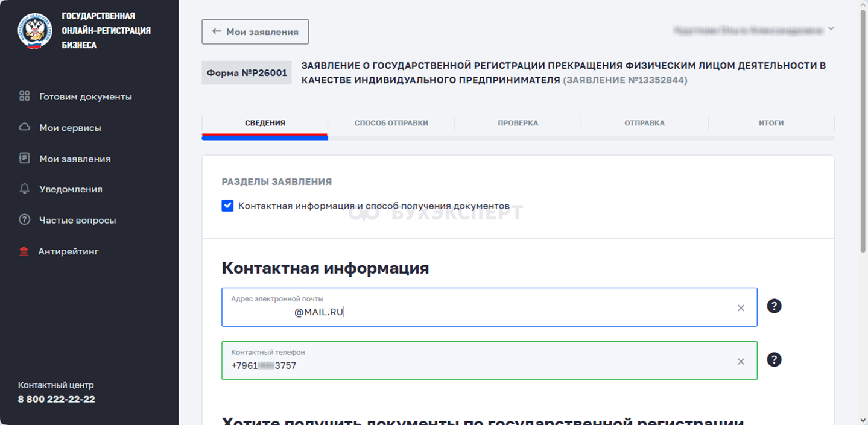Switch to the Способ отправки step tab
The height and width of the screenshot is (425, 868).
(x=391, y=123)
